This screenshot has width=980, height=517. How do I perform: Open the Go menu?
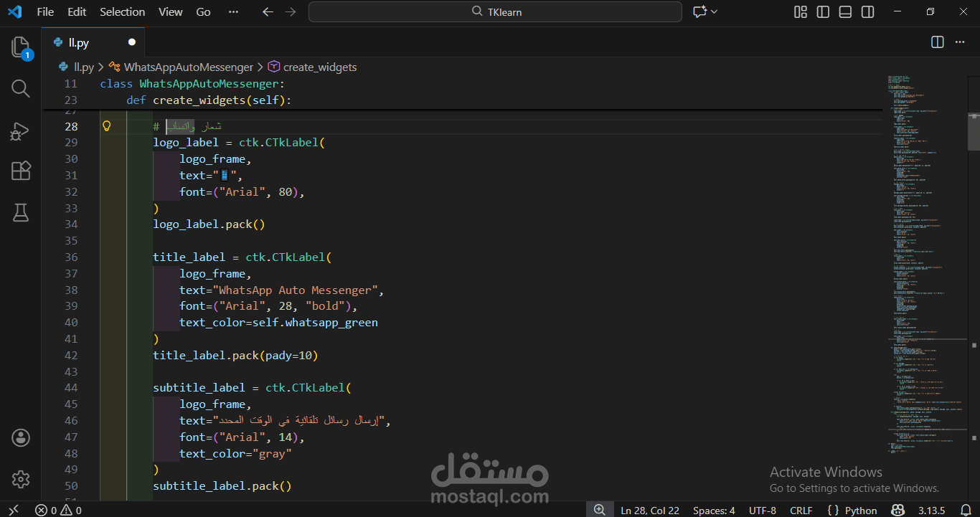click(x=204, y=11)
